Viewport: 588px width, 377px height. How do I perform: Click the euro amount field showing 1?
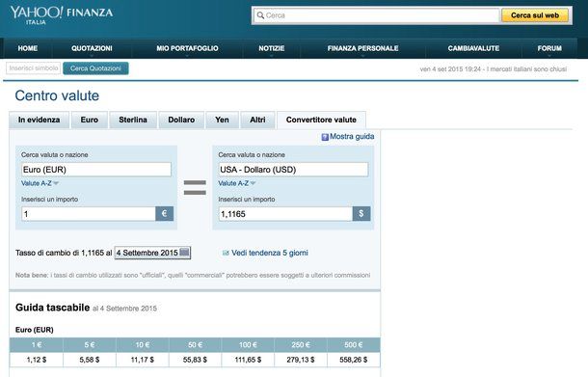(89, 214)
